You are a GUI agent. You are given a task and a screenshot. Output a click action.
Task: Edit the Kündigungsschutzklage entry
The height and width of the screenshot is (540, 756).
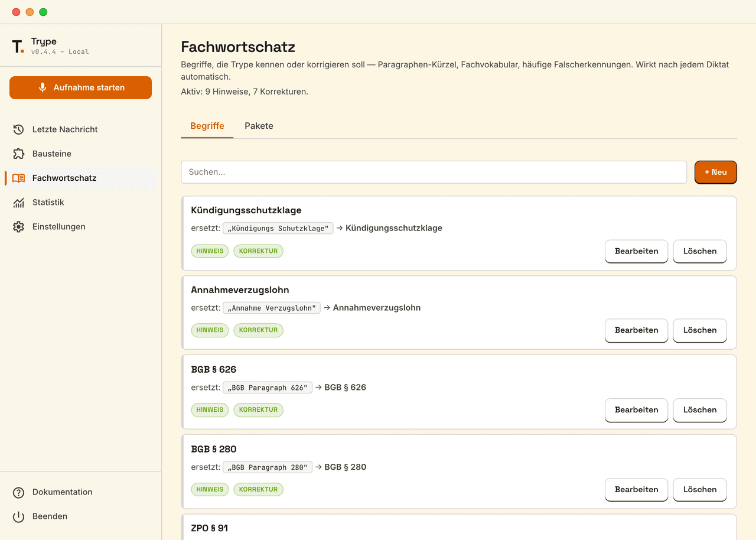pyautogui.click(x=636, y=251)
